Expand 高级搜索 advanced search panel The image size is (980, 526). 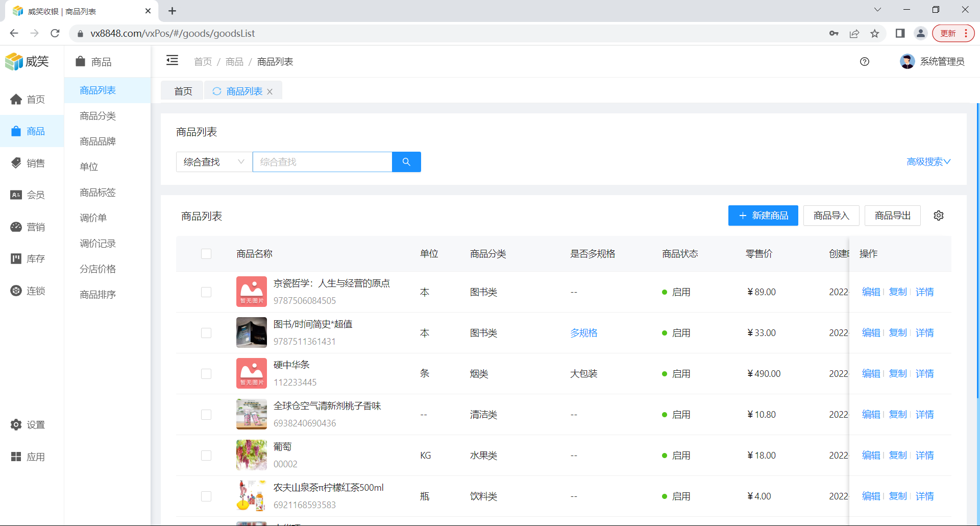click(928, 162)
